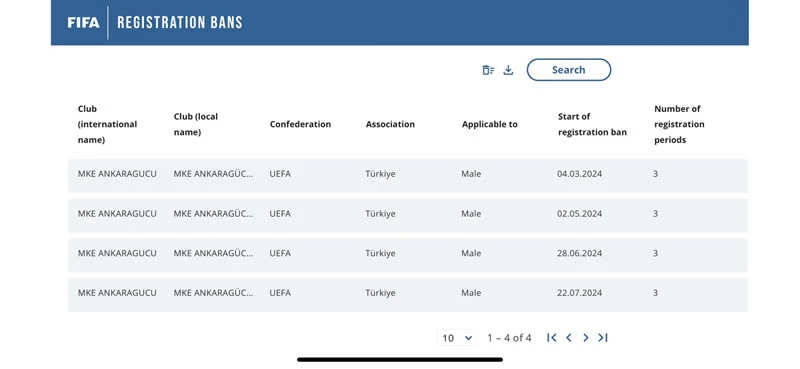
Task: Click the clear filters icon
Action: coord(488,70)
